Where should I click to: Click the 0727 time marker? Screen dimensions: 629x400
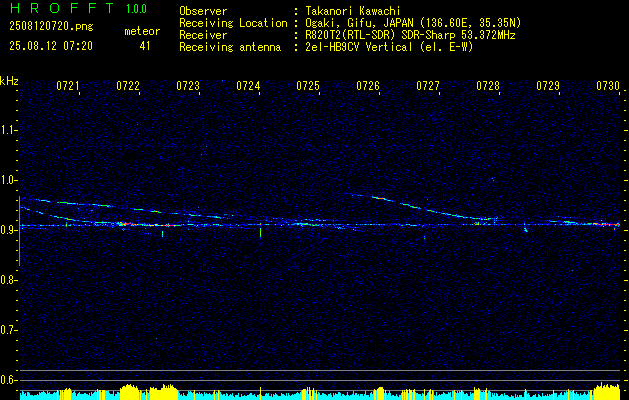click(x=428, y=85)
